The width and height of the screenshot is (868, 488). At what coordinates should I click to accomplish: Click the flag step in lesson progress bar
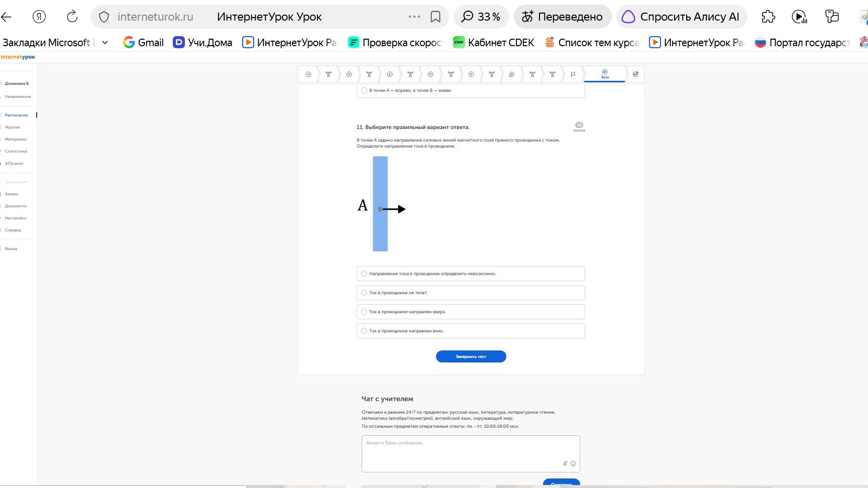point(573,74)
